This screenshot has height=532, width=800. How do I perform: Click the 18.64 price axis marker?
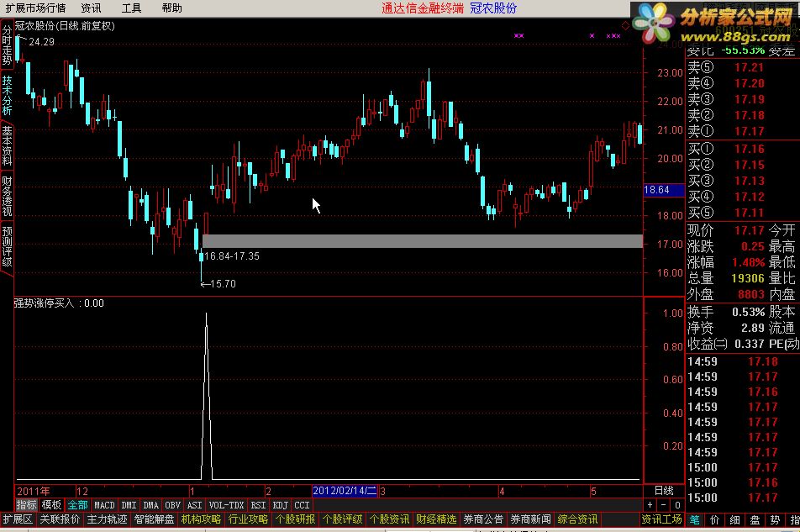[x=663, y=190]
